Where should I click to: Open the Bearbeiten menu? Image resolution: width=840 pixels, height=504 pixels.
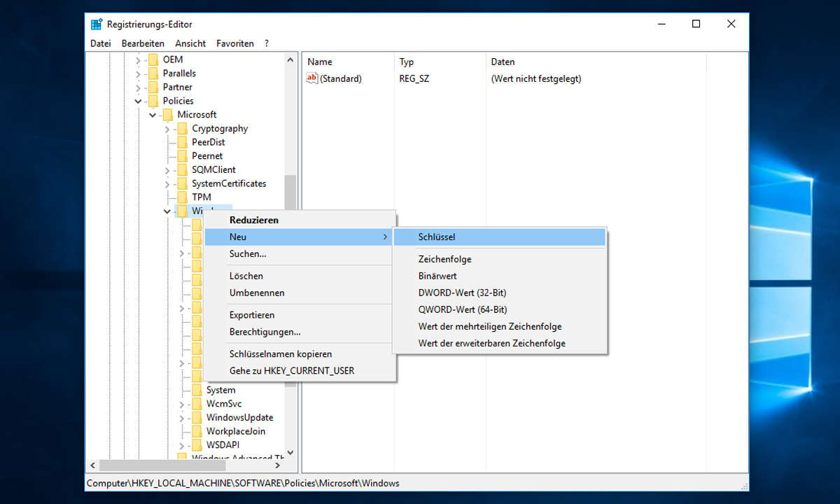coord(143,43)
